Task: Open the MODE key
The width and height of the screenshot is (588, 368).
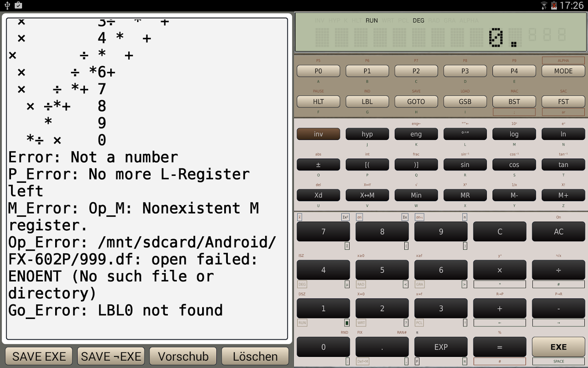Action: coord(563,71)
